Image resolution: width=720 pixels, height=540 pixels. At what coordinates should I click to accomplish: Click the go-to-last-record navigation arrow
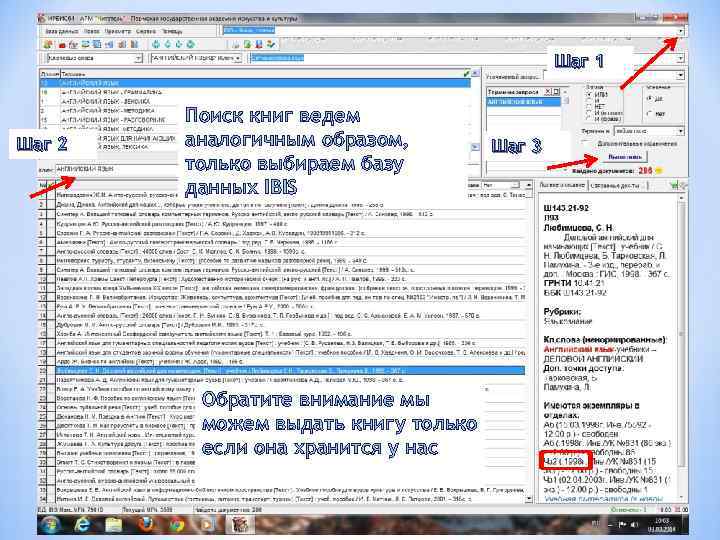(190, 44)
